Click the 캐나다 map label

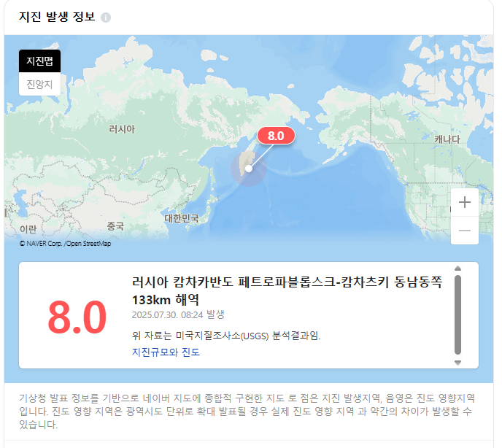(x=447, y=139)
